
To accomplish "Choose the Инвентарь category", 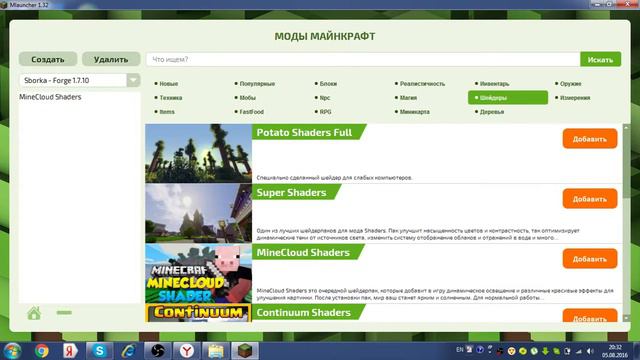I will click(x=494, y=84).
